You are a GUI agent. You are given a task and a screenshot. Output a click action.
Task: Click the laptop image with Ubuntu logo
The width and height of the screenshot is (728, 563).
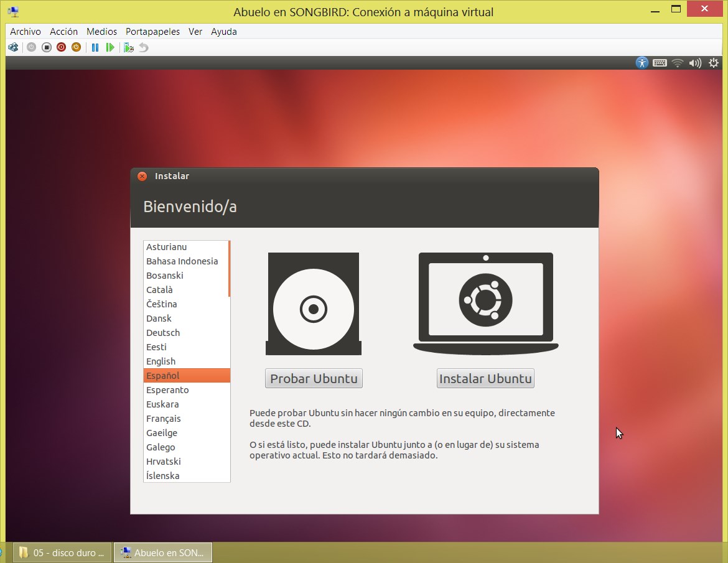(485, 304)
